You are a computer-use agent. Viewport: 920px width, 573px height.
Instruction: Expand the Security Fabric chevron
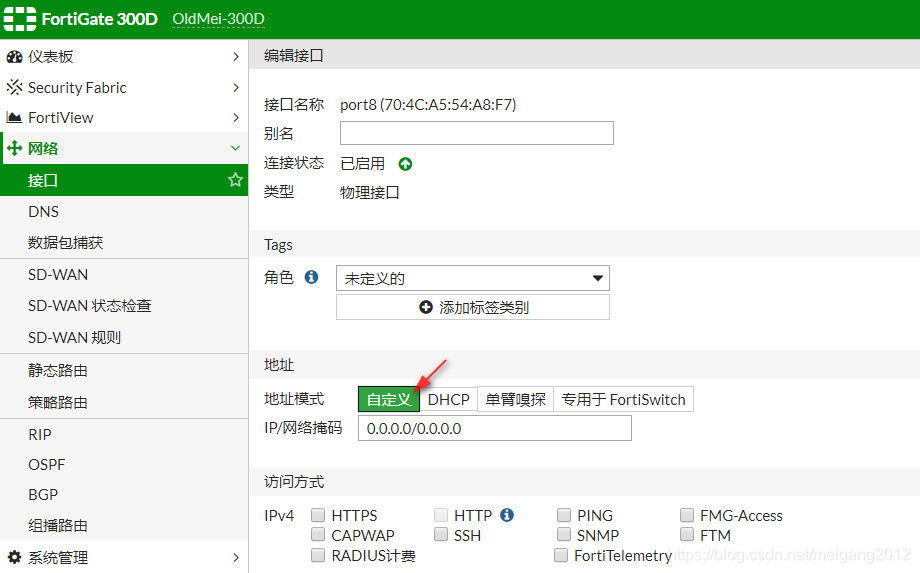236,87
